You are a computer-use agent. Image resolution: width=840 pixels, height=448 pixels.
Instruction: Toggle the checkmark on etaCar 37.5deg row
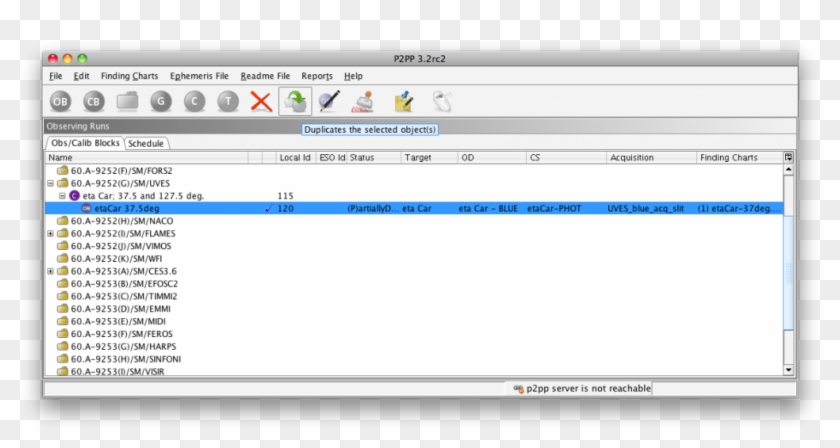[x=268, y=209]
